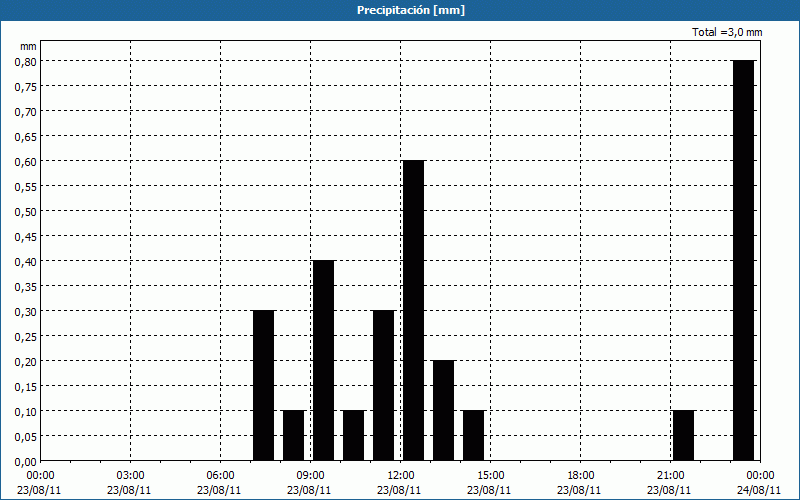Select the "Total =3,0 mm" label
The image size is (800, 500).
[727, 32]
